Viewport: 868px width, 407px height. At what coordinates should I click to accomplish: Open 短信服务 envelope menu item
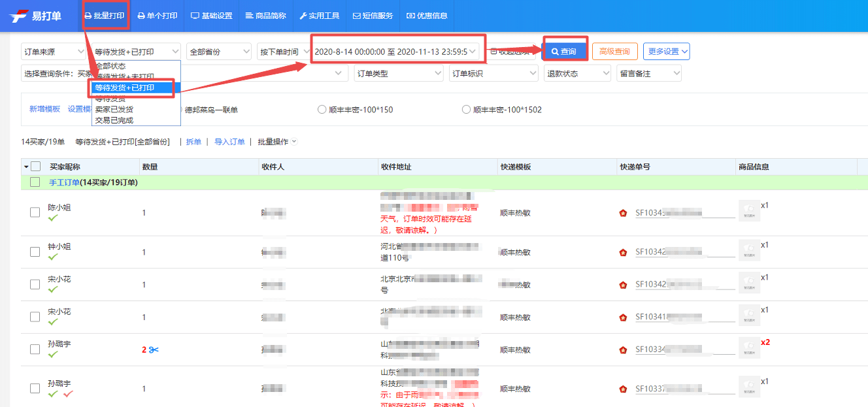coord(373,16)
